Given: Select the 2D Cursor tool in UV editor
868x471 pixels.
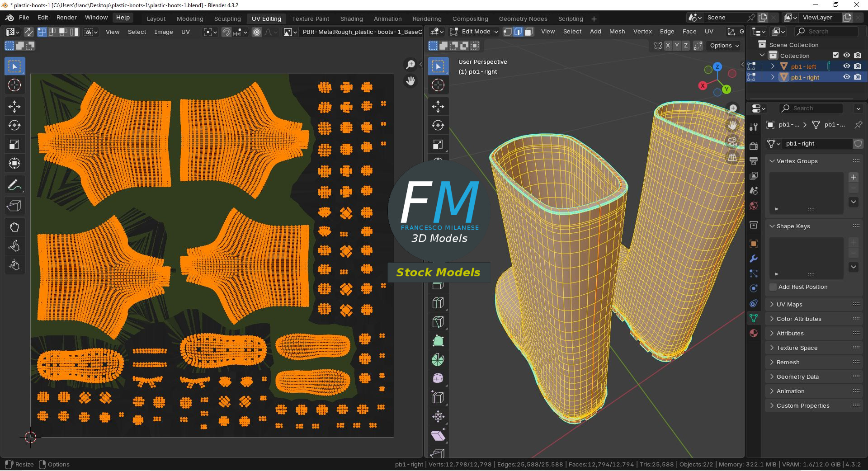Looking at the screenshot, I should [x=14, y=85].
